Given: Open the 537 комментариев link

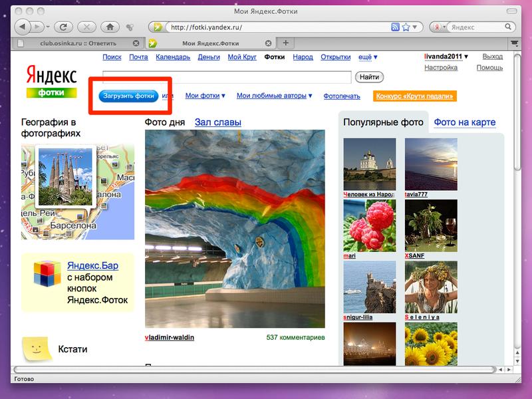Looking at the screenshot, I should (295, 338).
